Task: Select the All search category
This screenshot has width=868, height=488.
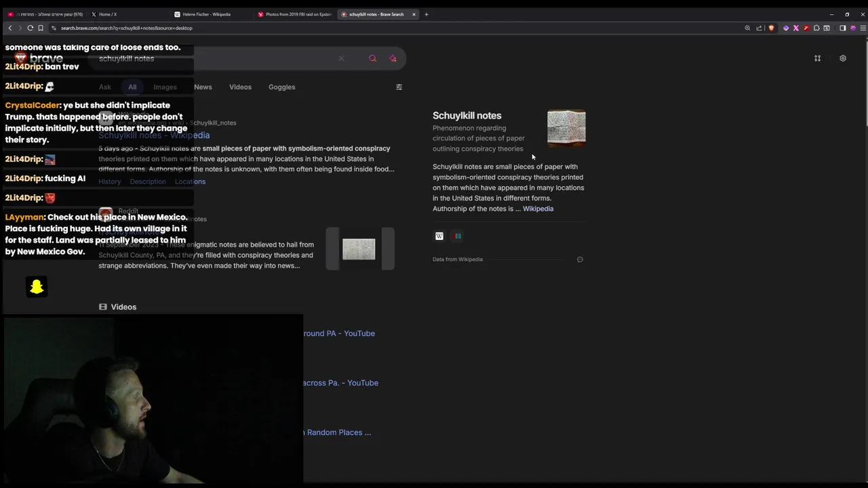Action: pyautogui.click(x=132, y=87)
